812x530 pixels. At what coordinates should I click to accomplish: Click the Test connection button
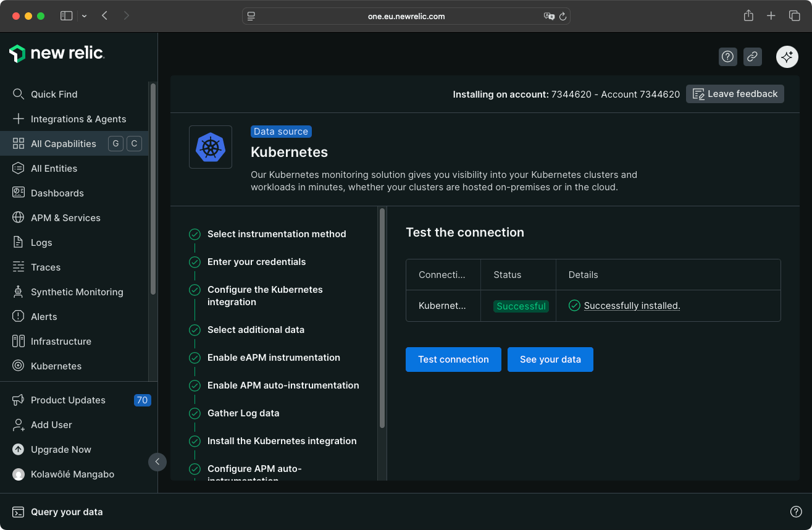click(453, 359)
